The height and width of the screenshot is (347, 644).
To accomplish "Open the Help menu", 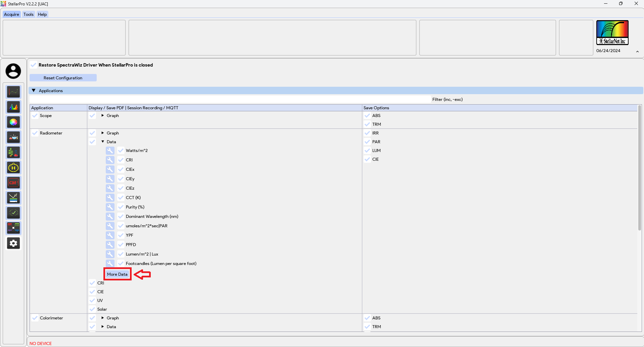I will pyautogui.click(x=42, y=14).
